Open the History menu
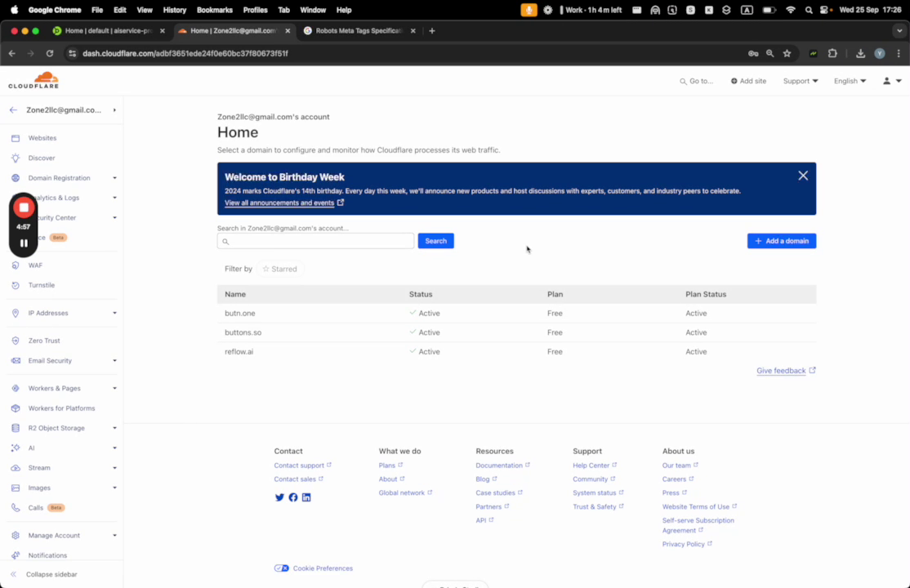 [174, 10]
